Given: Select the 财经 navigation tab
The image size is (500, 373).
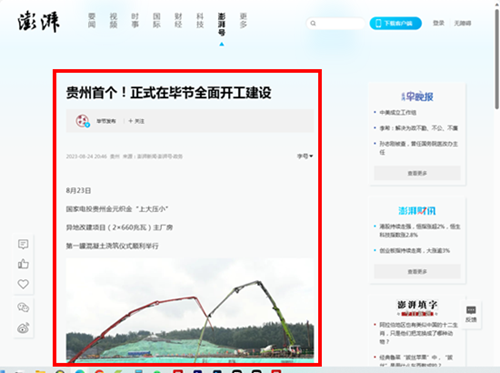Looking at the screenshot, I should tap(178, 20).
